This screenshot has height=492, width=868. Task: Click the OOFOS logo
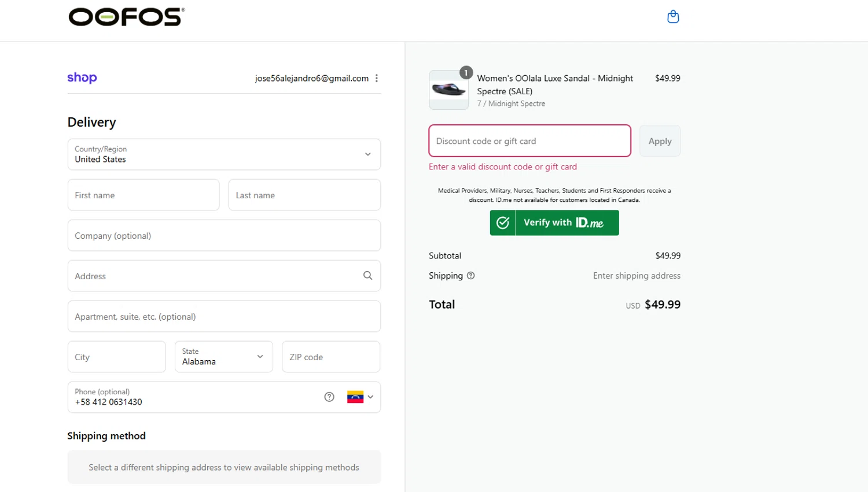(127, 17)
